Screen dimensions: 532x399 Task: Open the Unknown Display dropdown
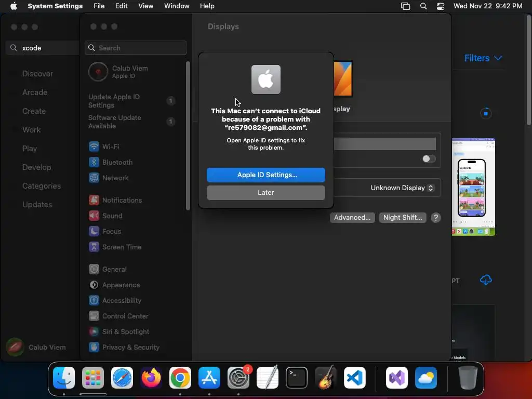pyautogui.click(x=402, y=188)
